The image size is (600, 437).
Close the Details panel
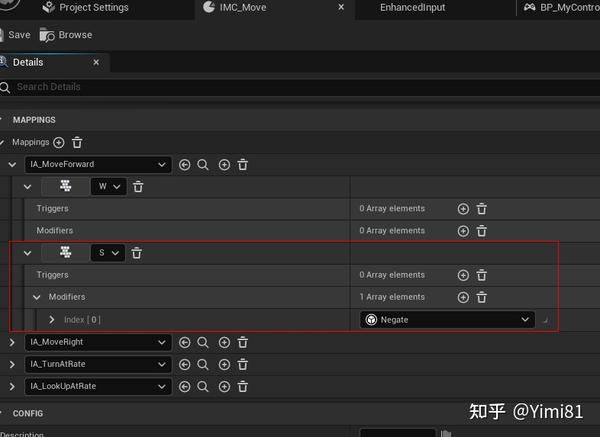[96, 62]
